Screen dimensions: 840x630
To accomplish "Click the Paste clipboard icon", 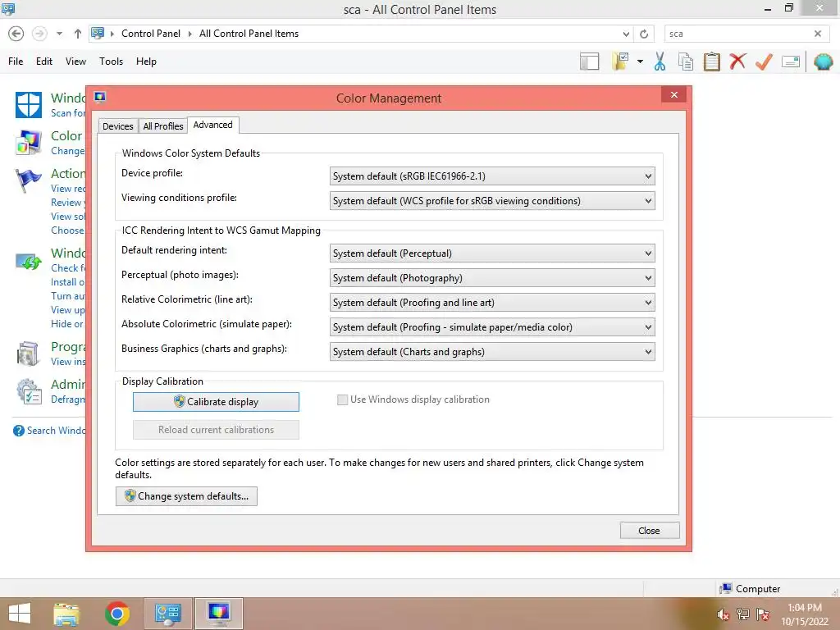I will click(711, 61).
